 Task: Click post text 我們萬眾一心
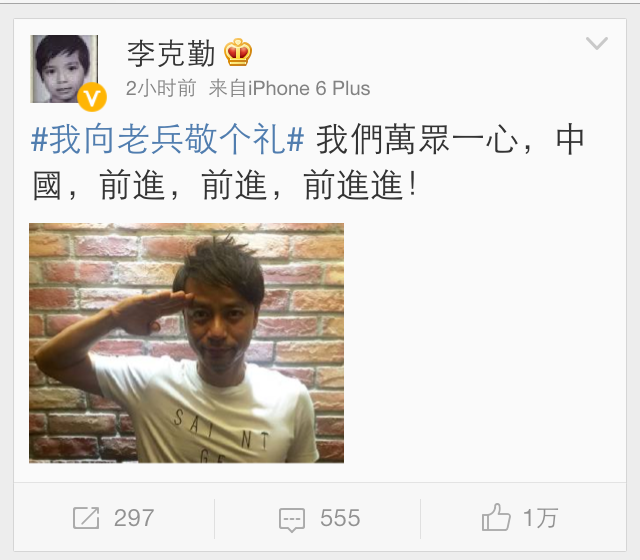[418, 140]
